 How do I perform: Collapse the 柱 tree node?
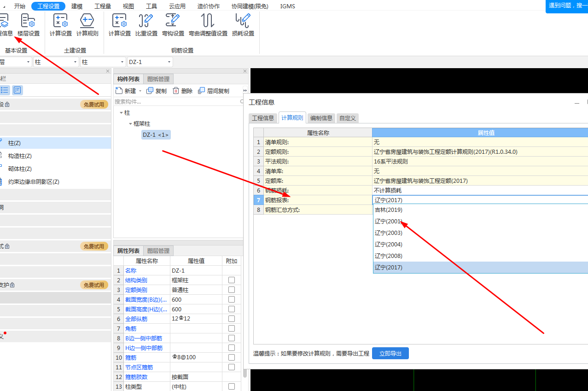coord(121,113)
